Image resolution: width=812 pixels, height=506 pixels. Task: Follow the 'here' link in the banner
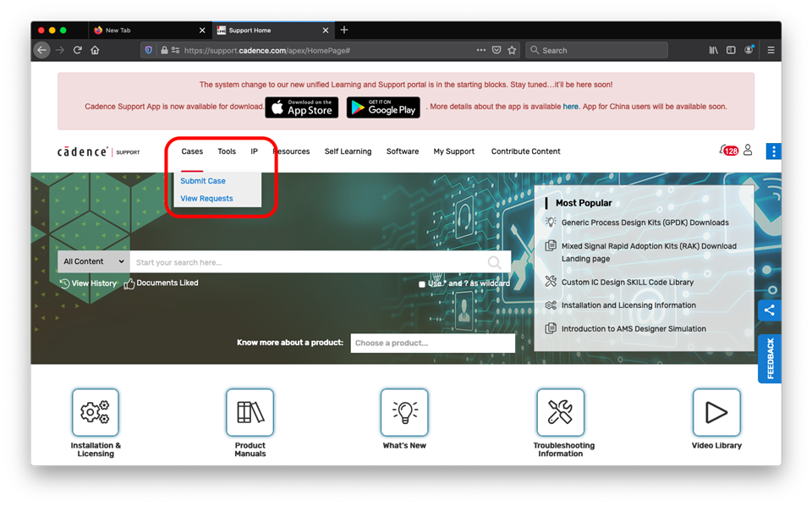click(x=571, y=107)
